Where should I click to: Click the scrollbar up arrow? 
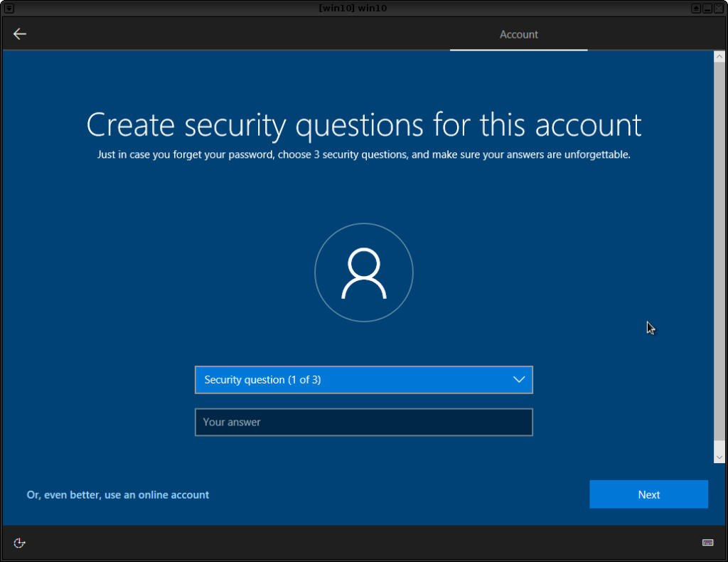(x=719, y=56)
